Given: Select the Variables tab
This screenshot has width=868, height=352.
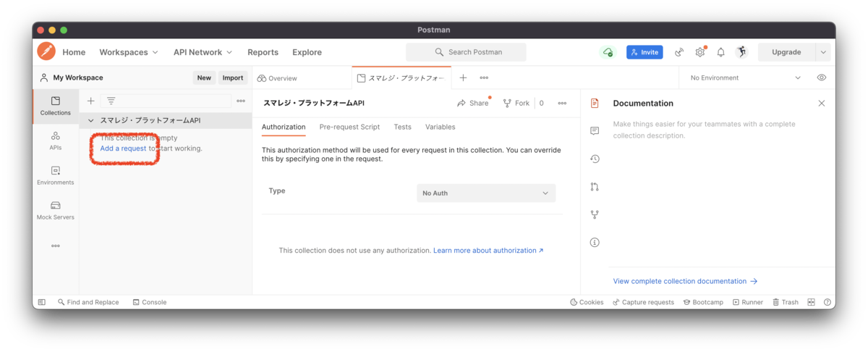Looking at the screenshot, I should pos(440,127).
